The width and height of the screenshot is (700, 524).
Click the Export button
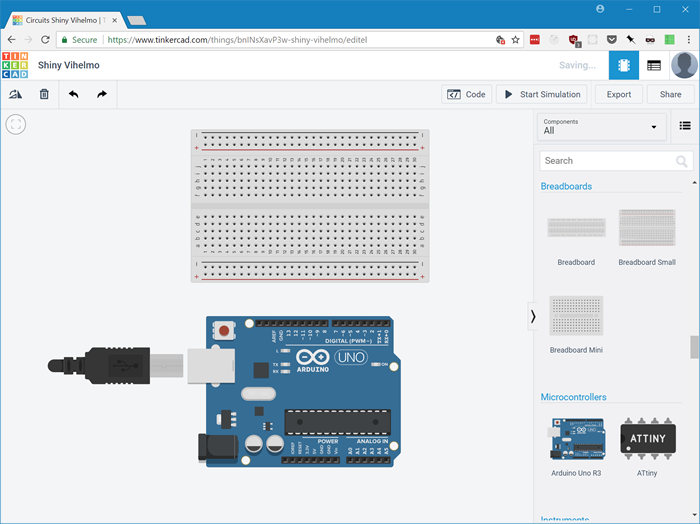pos(619,94)
